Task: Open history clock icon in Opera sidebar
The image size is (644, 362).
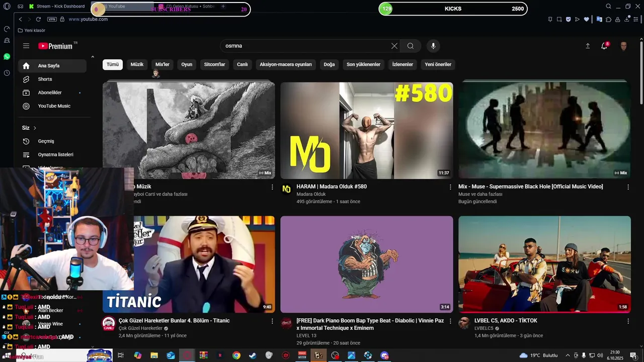Action: tap(7, 73)
